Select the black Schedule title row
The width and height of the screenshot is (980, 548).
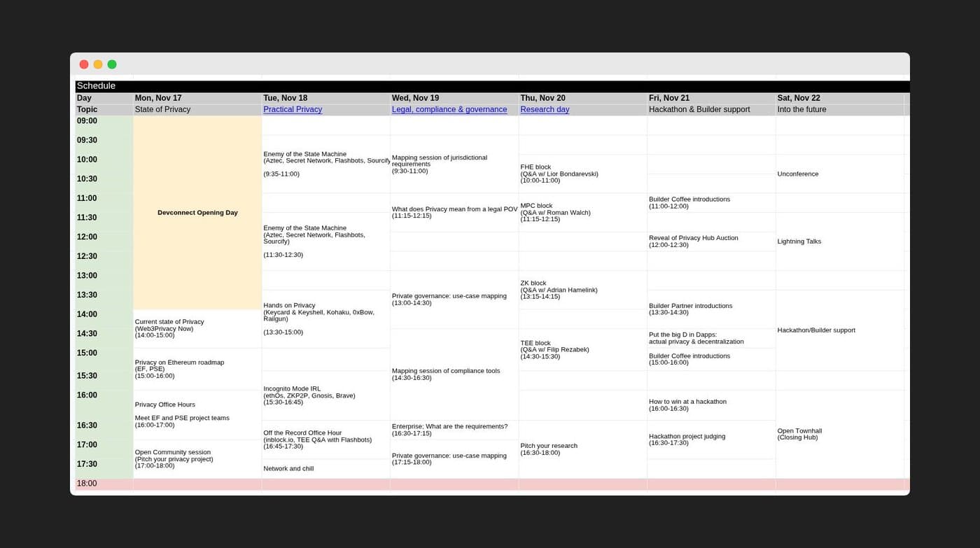(x=490, y=86)
